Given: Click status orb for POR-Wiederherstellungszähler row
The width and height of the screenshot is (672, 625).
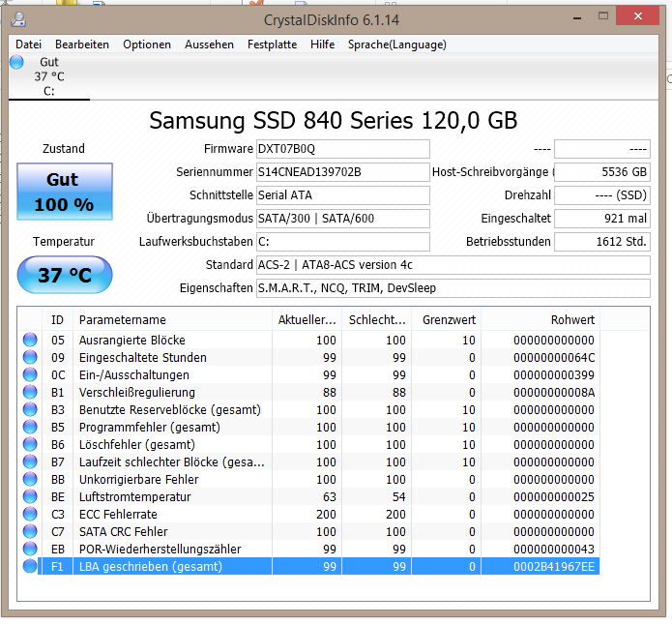Looking at the screenshot, I should pos(30,549).
